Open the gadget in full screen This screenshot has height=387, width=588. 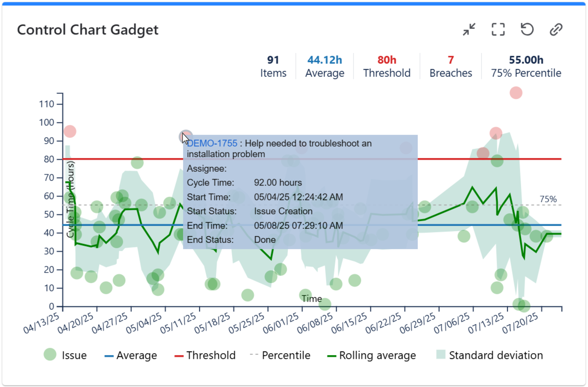pyautogui.click(x=498, y=29)
